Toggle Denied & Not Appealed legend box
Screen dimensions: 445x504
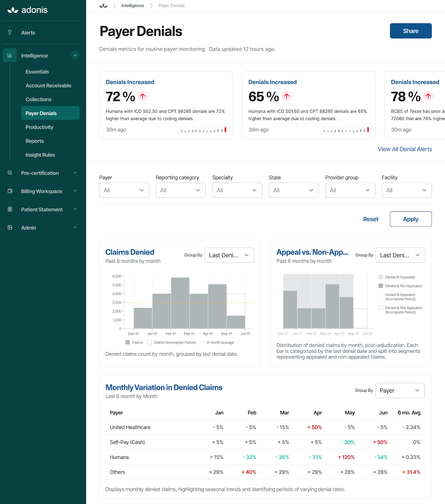(381, 286)
